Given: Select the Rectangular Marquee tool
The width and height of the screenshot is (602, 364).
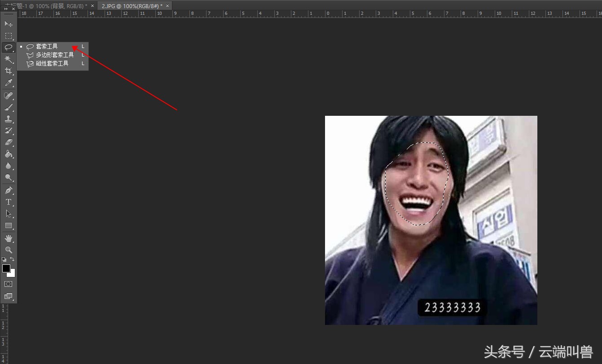Looking at the screenshot, I should click(8, 35).
